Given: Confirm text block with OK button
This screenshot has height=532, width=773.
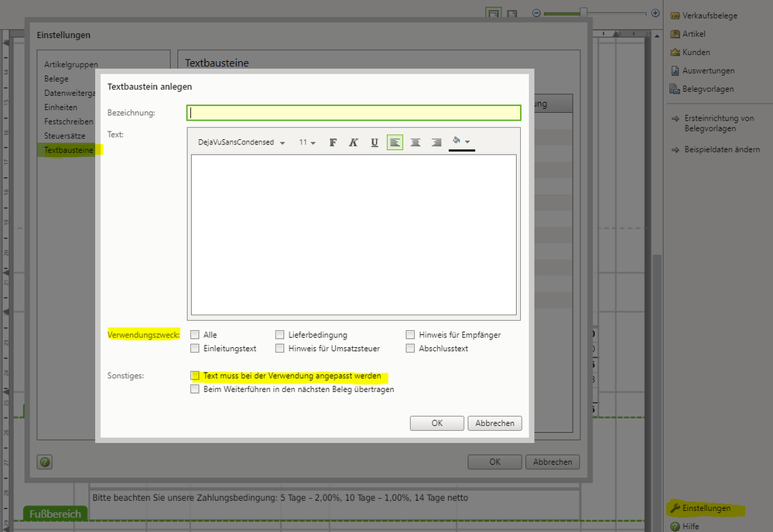Looking at the screenshot, I should pyautogui.click(x=436, y=423).
